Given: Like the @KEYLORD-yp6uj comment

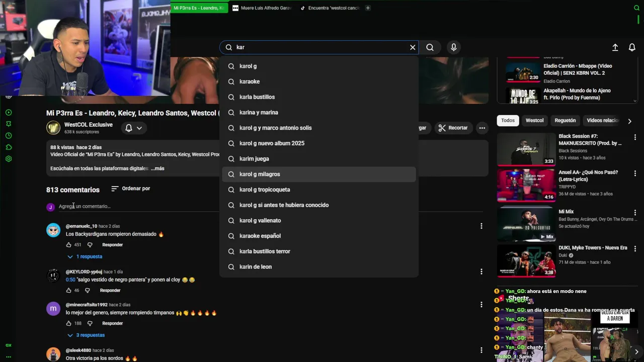Looking at the screenshot, I should [x=68, y=290].
